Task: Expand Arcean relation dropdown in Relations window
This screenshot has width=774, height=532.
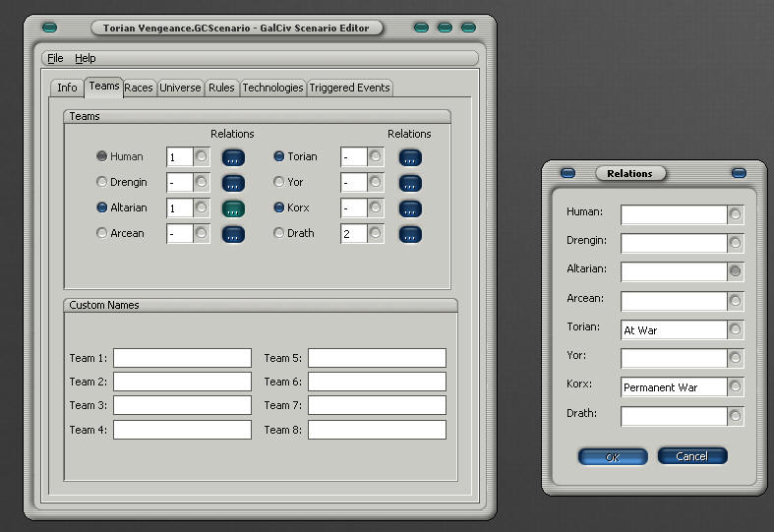Action: [x=735, y=301]
